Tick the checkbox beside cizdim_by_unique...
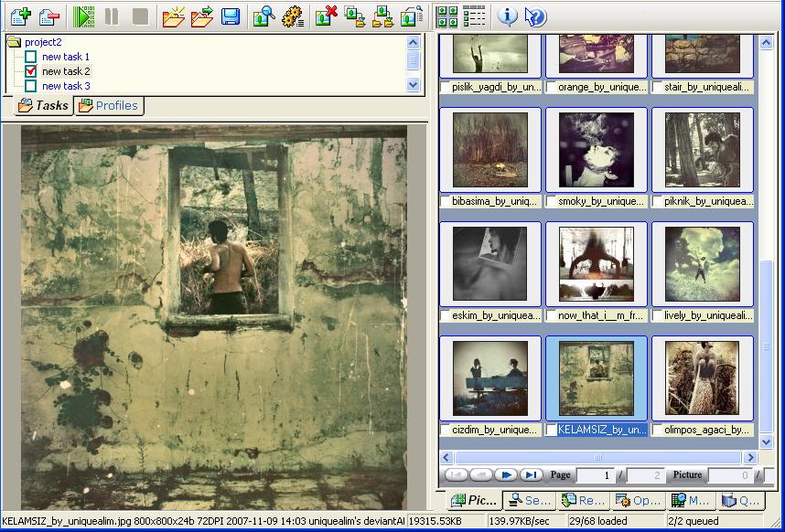 click(445, 430)
